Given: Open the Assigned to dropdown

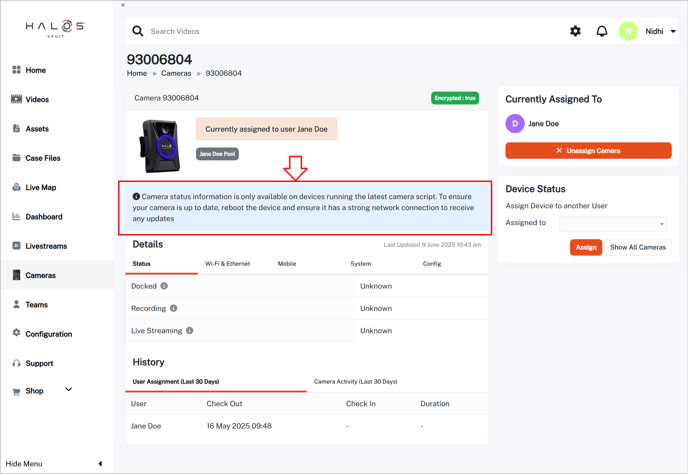Looking at the screenshot, I should tap(613, 224).
